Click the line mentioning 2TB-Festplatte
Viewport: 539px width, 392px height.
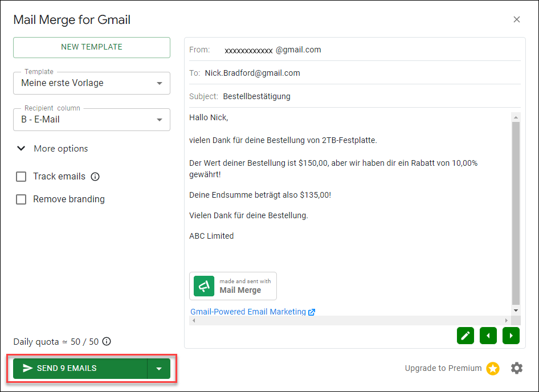pos(283,140)
